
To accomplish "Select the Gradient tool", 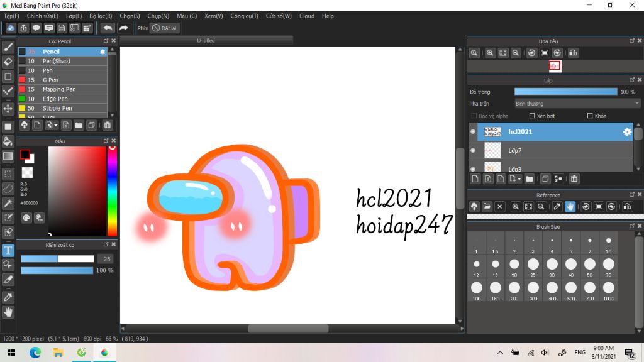I will (8, 156).
